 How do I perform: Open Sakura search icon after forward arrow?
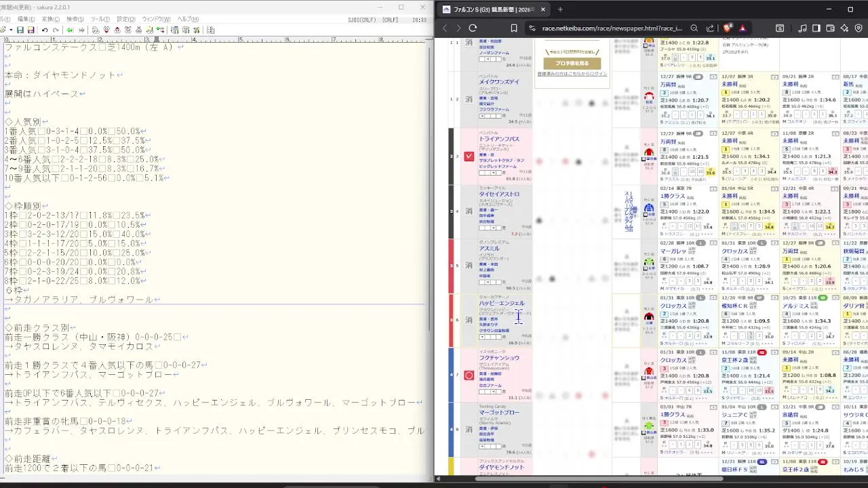point(96,30)
